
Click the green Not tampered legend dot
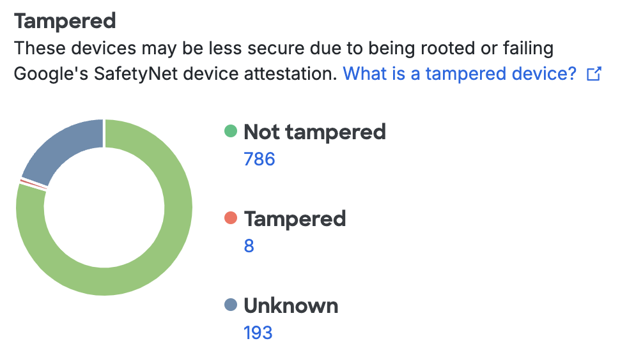(231, 132)
